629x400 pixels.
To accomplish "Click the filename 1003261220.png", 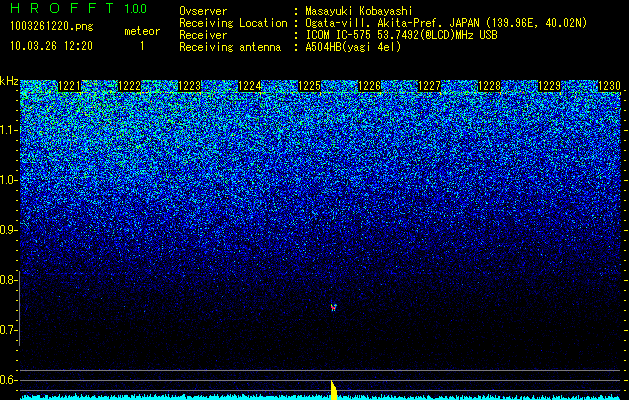I will 52,26.
